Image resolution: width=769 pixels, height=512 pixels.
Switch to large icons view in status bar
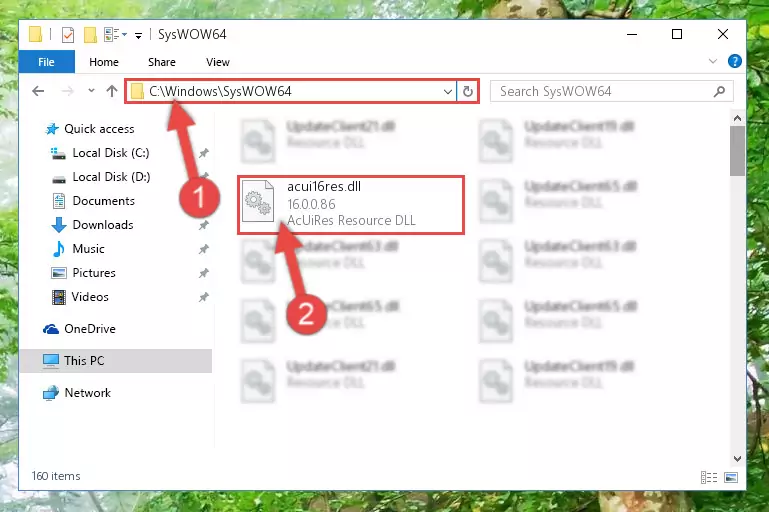click(x=731, y=477)
